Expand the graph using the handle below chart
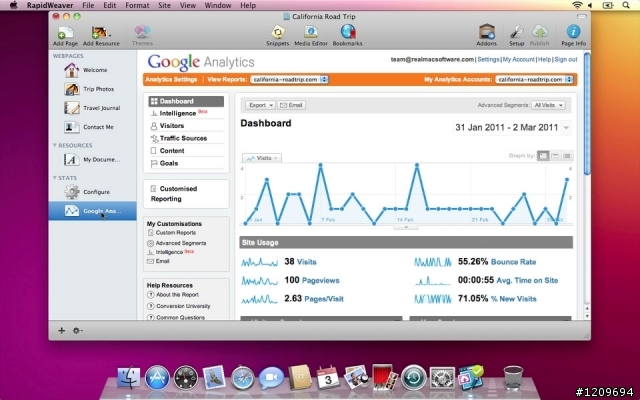640x400 pixels. tap(406, 227)
